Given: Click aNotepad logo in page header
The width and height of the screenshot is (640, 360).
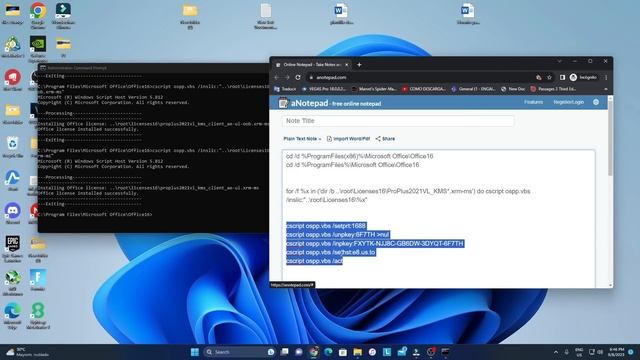Looking at the screenshot, I should coord(303,103).
